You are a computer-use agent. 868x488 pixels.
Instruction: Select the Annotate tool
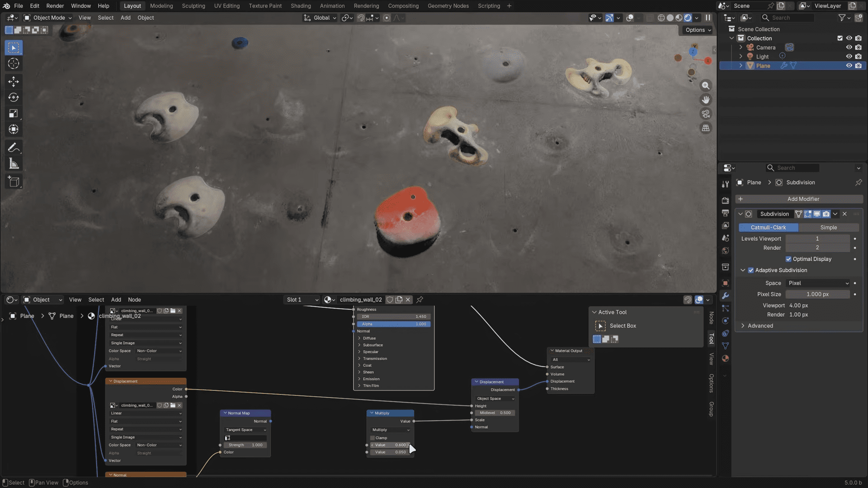(x=14, y=147)
